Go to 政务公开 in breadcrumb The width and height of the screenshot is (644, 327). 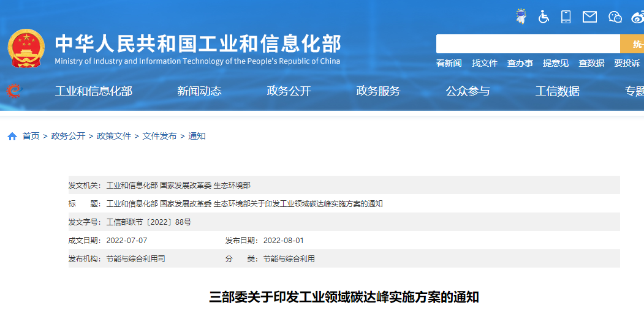68,136
